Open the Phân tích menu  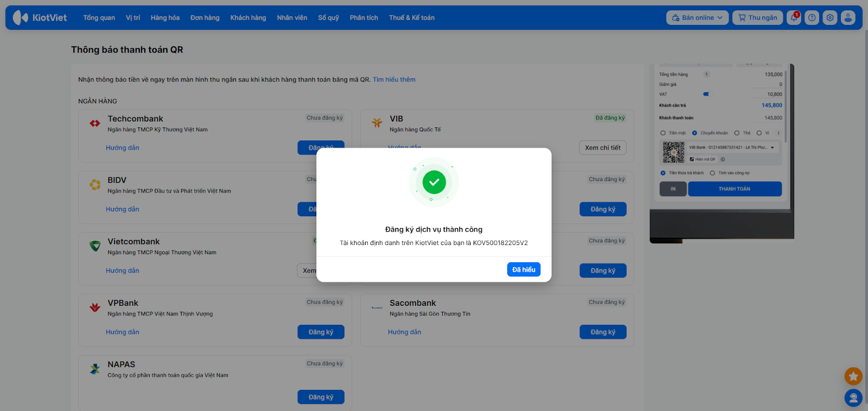coord(364,17)
